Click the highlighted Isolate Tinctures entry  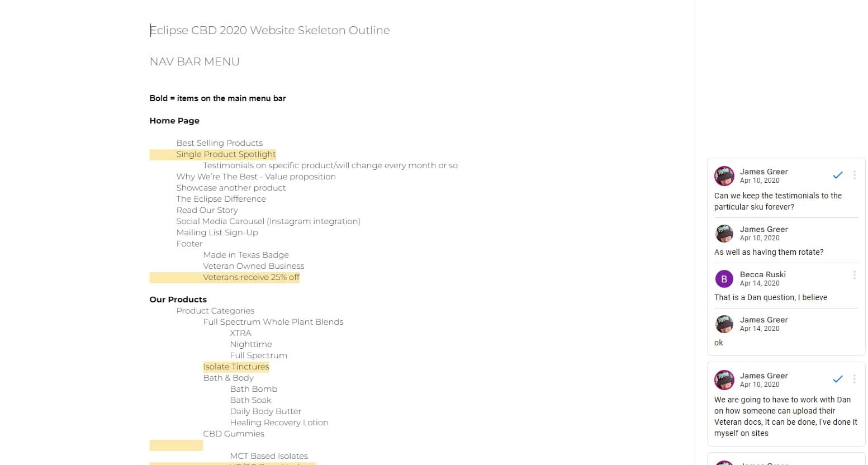[236, 367]
